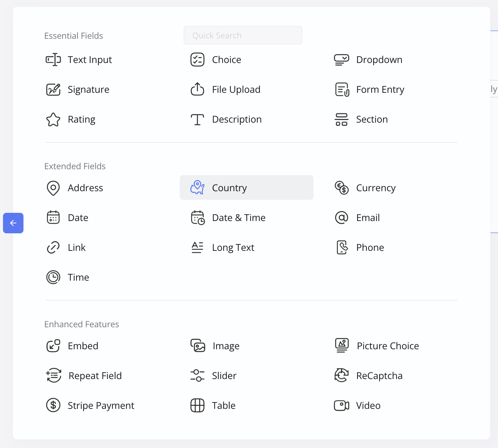Select the Date & Time calendar icon

[x=198, y=218]
